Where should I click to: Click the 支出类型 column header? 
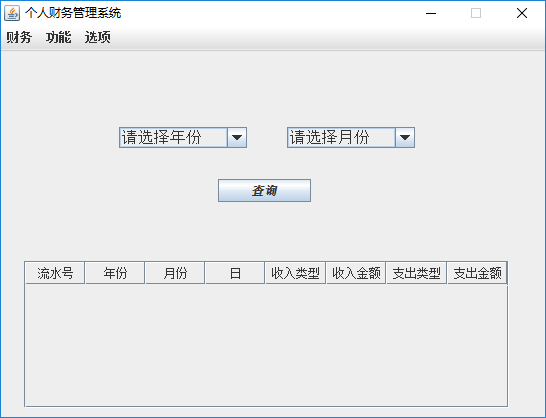pos(416,273)
